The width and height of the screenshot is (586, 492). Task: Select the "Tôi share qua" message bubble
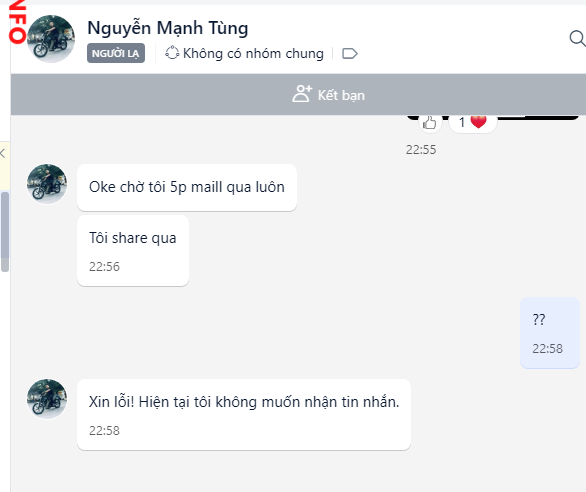coord(133,250)
